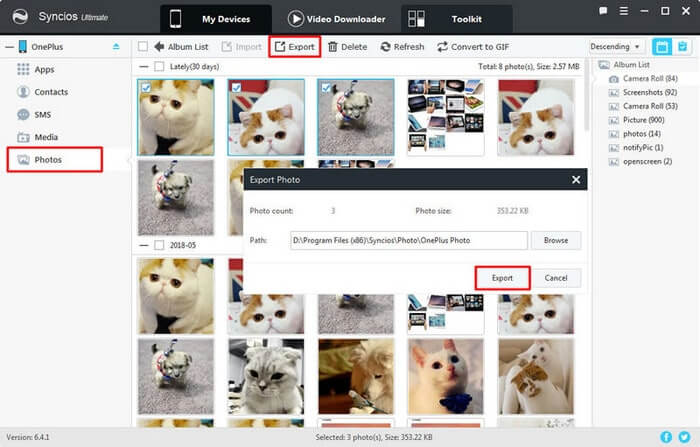Select the white cat with blue bow thumbnail
700x447 pixels.
446,376
